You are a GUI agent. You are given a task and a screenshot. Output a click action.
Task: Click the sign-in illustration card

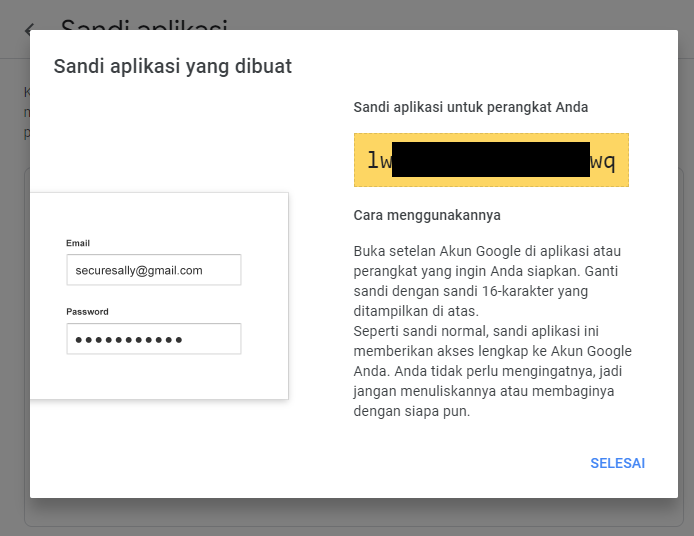(x=159, y=296)
